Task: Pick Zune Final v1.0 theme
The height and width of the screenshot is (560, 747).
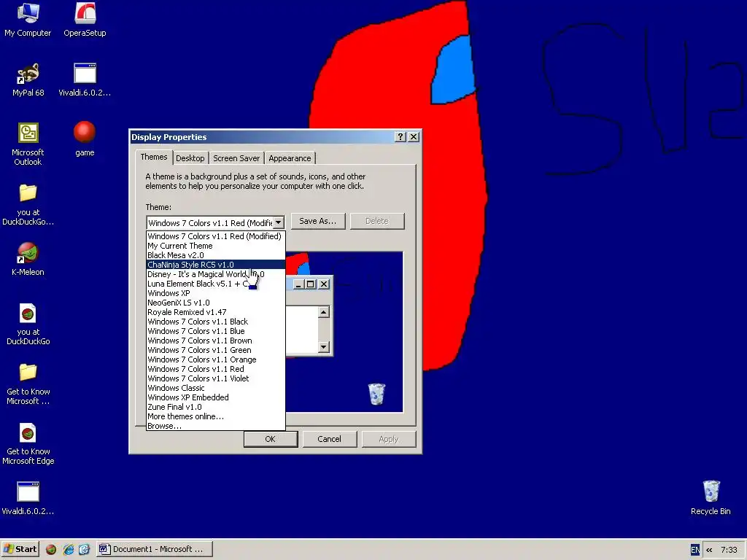Action: tap(216, 407)
